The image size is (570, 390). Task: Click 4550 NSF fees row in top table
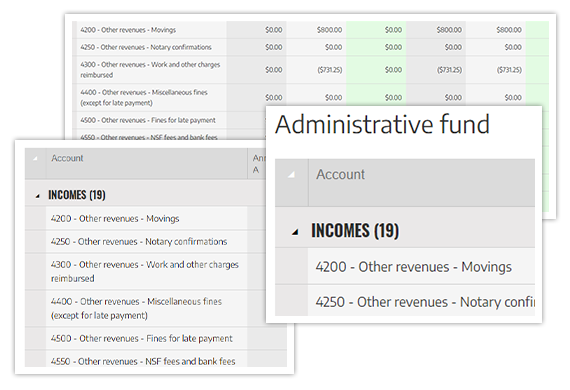[x=149, y=137]
